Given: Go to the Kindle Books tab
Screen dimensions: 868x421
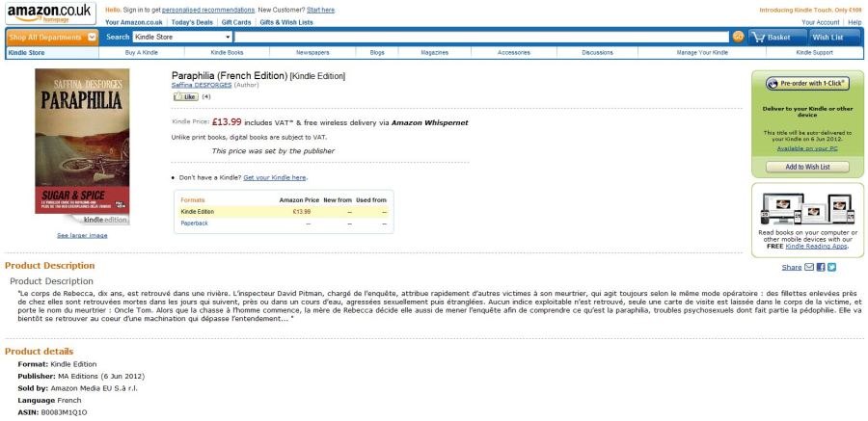Looking at the screenshot, I should [227, 52].
